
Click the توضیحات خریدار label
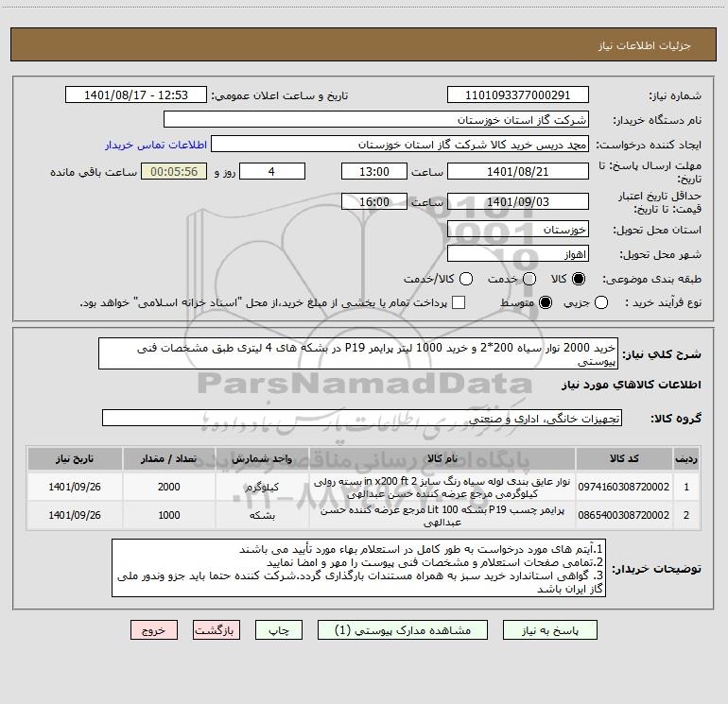656,569
